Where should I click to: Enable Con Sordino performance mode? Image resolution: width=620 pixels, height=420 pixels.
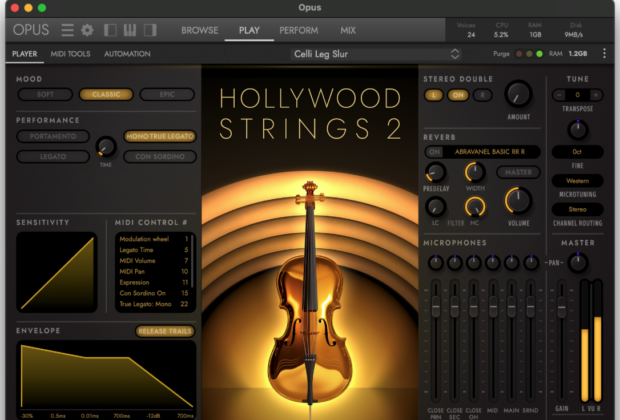click(x=159, y=156)
